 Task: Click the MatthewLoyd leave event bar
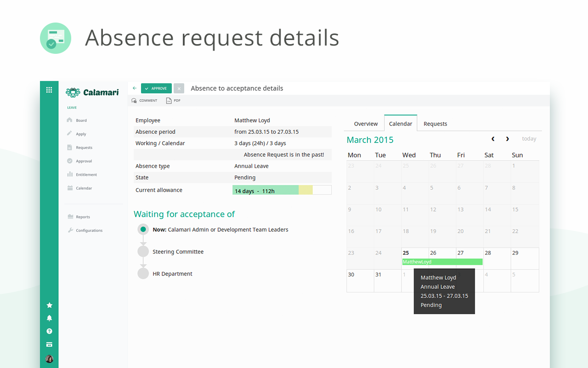(x=442, y=262)
